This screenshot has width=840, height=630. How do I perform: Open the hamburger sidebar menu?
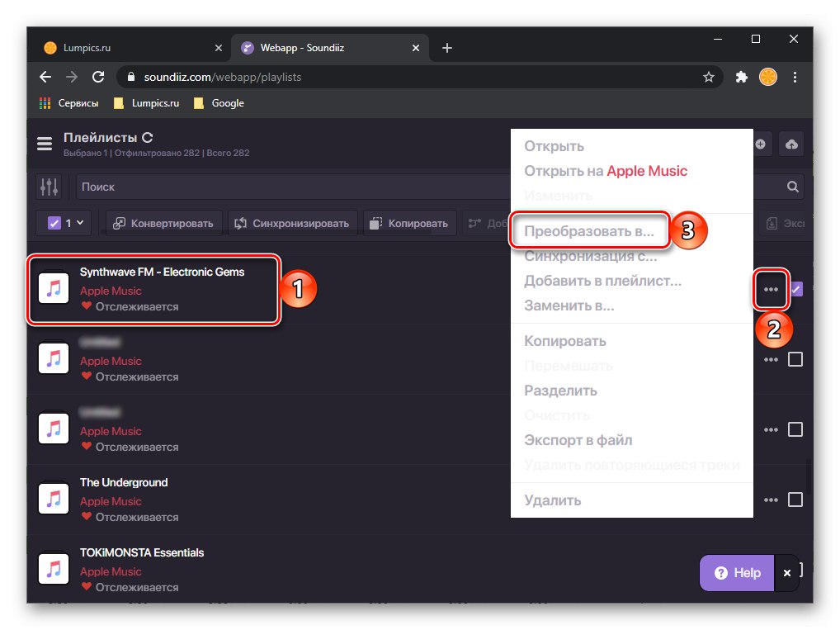(45, 144)
